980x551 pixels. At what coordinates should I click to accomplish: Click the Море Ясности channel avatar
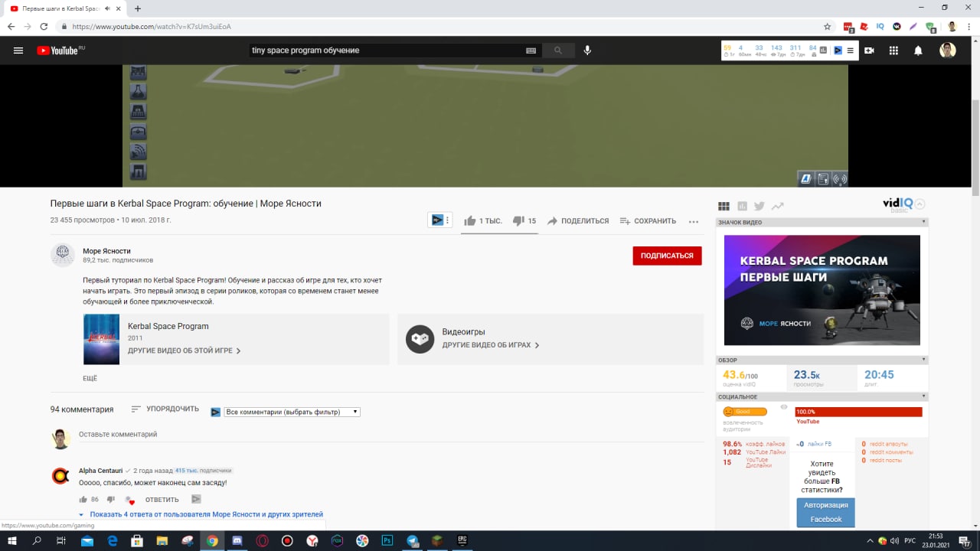tap(62, 255)
